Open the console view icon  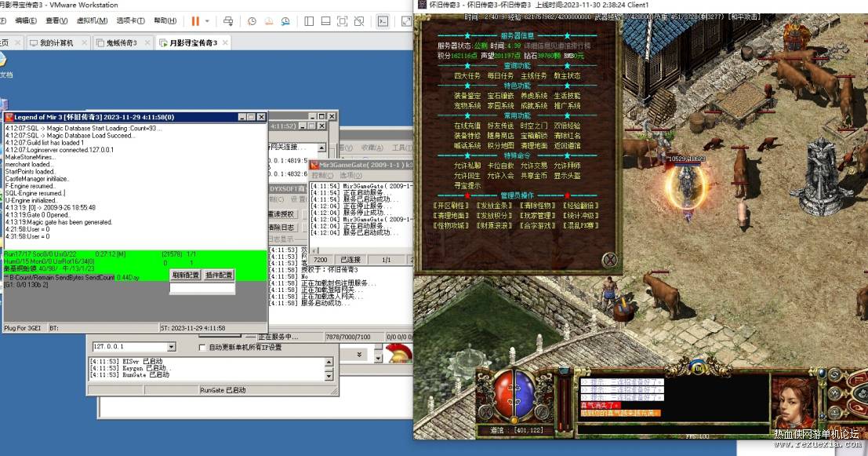tap(383, 21)
